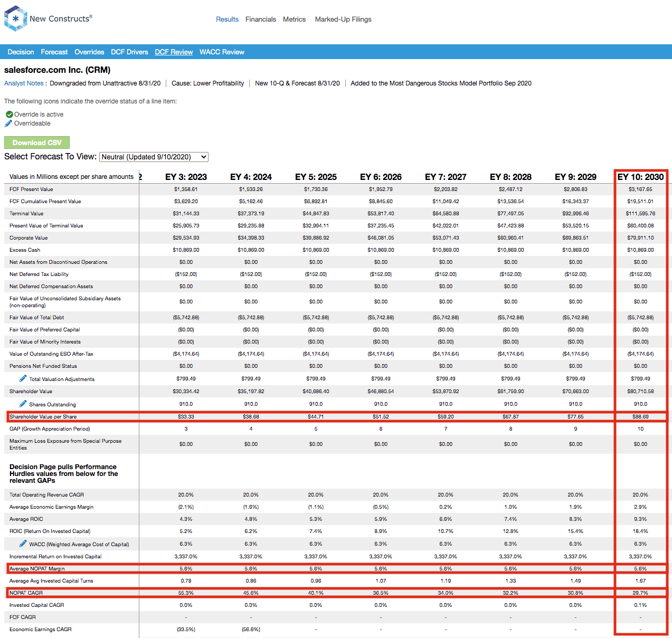Select the 'Corporate Value' row label

pos(29,238)
